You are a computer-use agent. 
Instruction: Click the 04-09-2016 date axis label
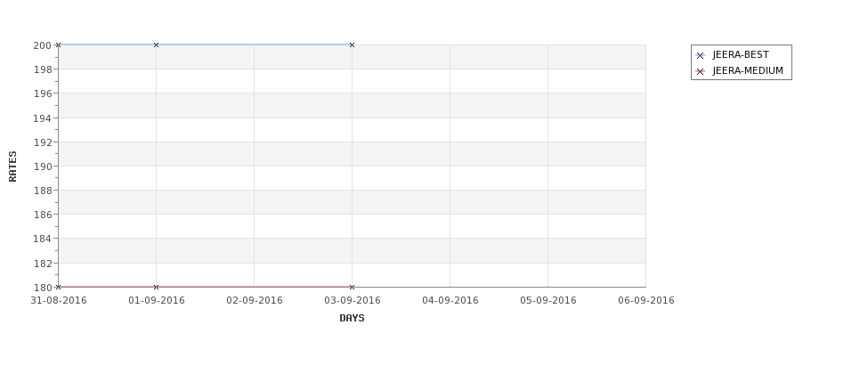(450, 301)
